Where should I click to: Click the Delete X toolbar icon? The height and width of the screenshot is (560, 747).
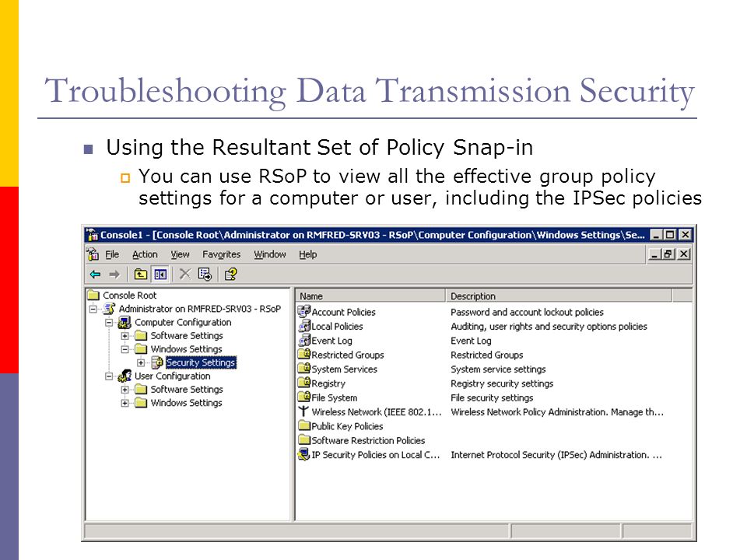coord(185,275)
